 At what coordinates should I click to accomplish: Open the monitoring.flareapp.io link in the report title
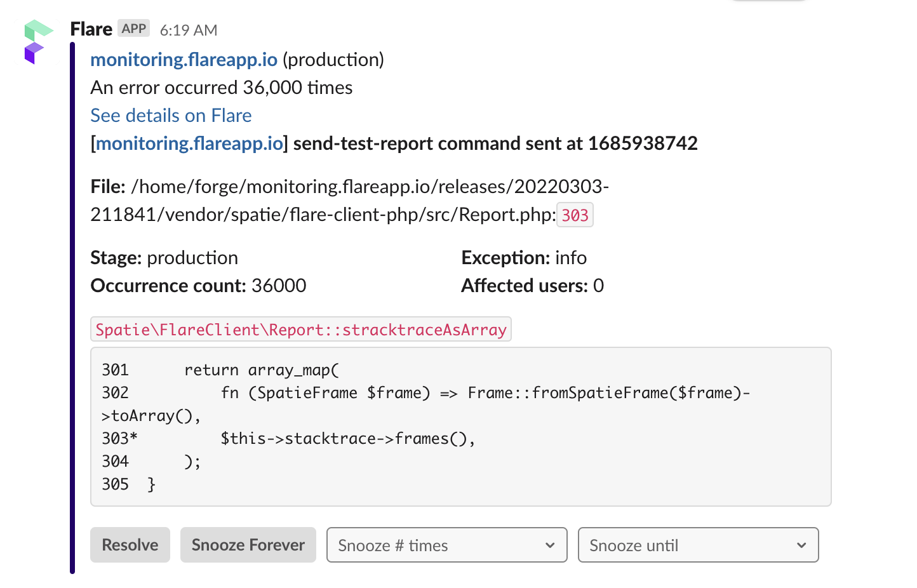(x=189, y=143)
